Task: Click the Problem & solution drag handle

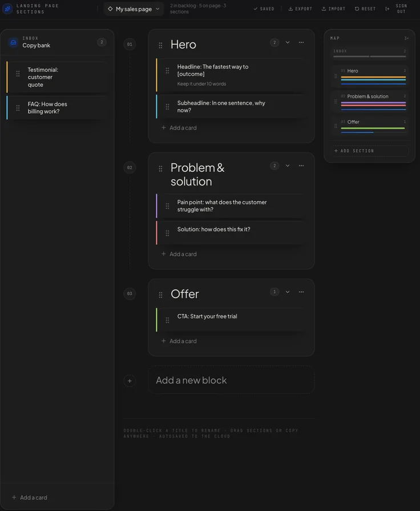Action: 160,168
